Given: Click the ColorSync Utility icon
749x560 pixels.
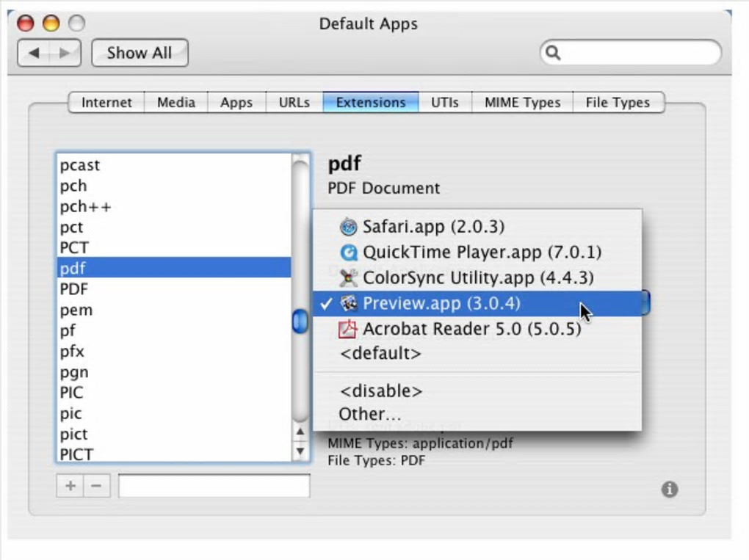Looking at the screenshot, I should point(348,278).
